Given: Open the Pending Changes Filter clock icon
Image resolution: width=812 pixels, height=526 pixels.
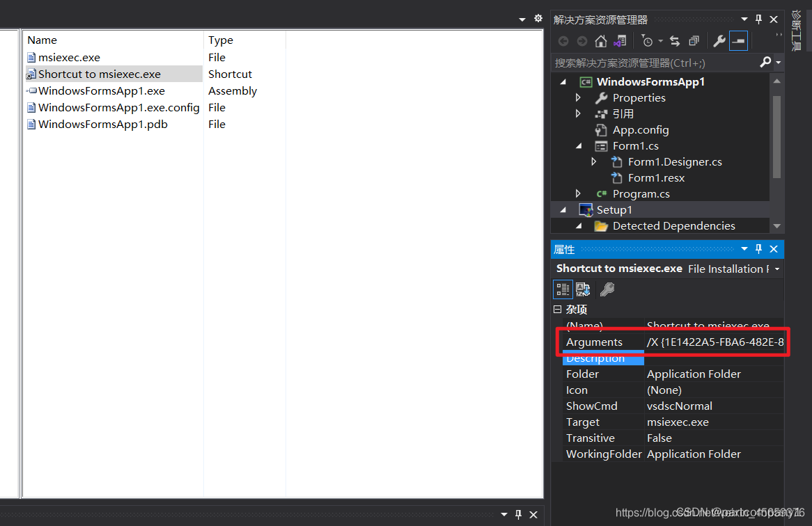Looking at the screenshot, I should [647, 41].
